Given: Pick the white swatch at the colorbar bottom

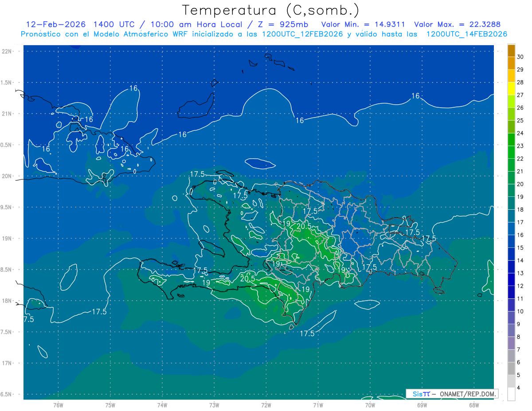Looking at the screenshot, I should (x=511, y=394).
